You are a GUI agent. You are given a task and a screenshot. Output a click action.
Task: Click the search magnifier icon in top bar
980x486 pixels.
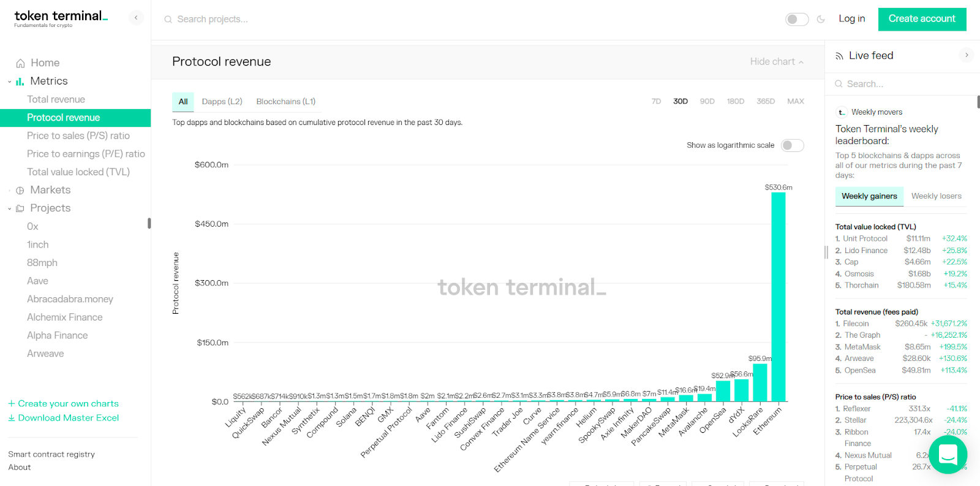(168, 20)
